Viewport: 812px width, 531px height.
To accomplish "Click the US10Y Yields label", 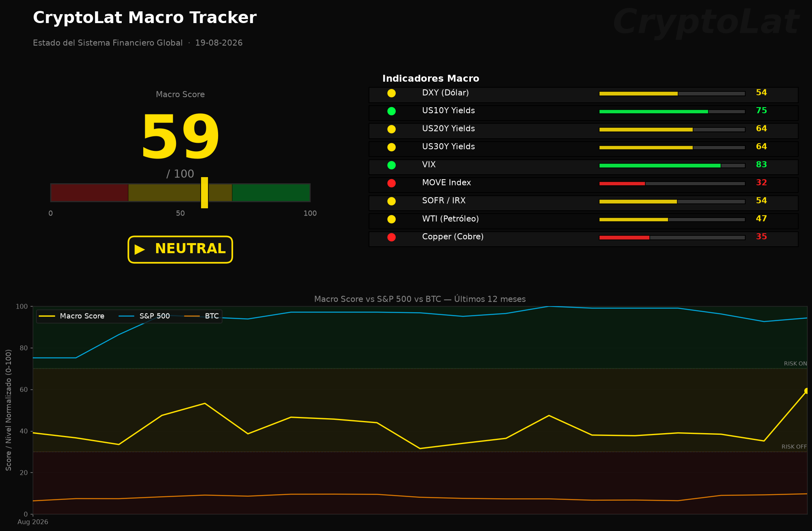I will 448,111.
